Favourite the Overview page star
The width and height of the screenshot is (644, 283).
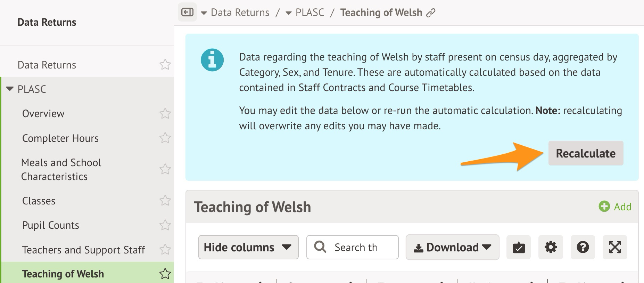tap(165, 114)
